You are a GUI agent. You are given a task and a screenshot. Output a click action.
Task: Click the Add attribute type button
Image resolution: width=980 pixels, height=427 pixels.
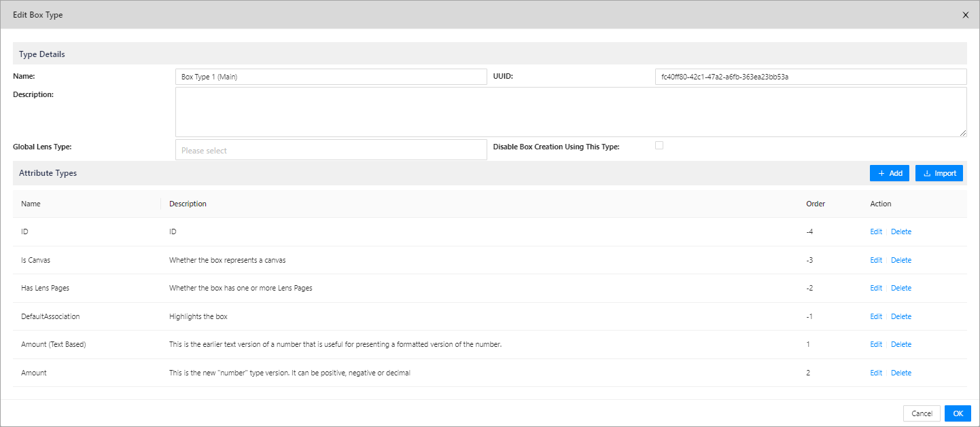(x=889, y=173)
